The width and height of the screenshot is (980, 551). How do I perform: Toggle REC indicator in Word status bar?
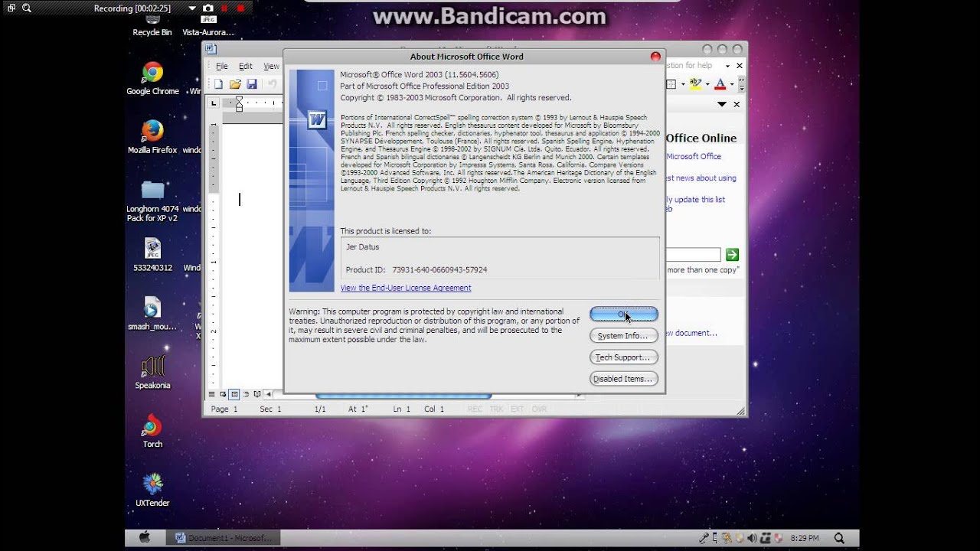475,409
